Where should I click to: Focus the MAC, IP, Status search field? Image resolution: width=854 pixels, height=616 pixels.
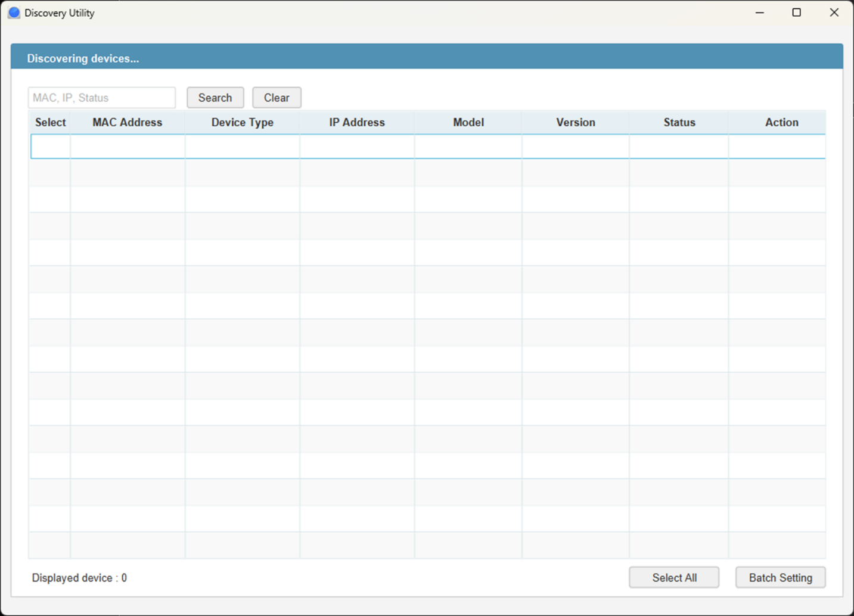102,98
